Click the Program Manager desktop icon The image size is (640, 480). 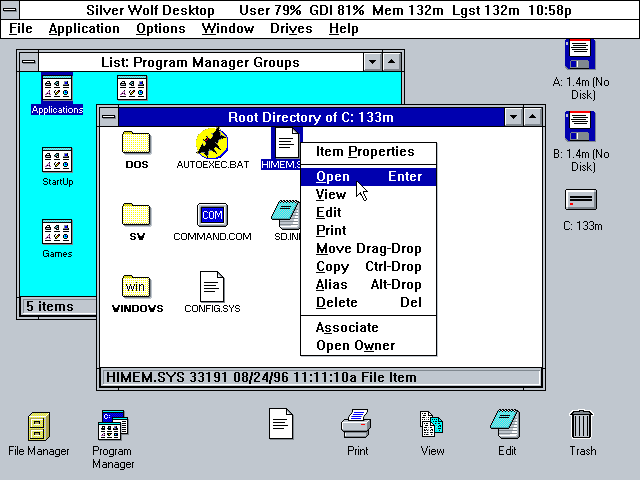[x=113, y=425]
